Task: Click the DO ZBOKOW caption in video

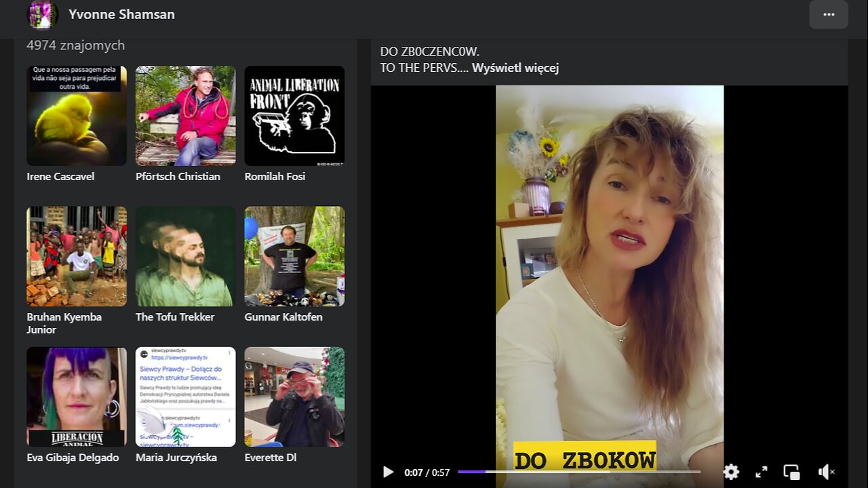Action: (585, 460)
